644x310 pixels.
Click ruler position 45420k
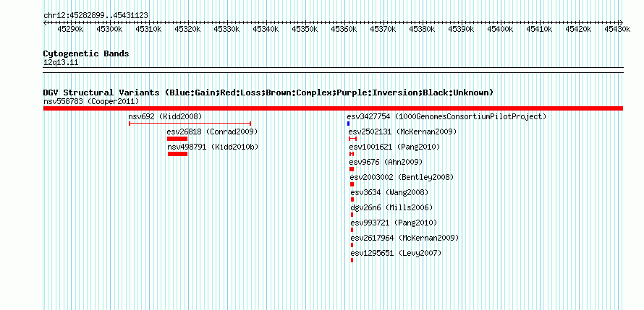[x=578, y=29]
